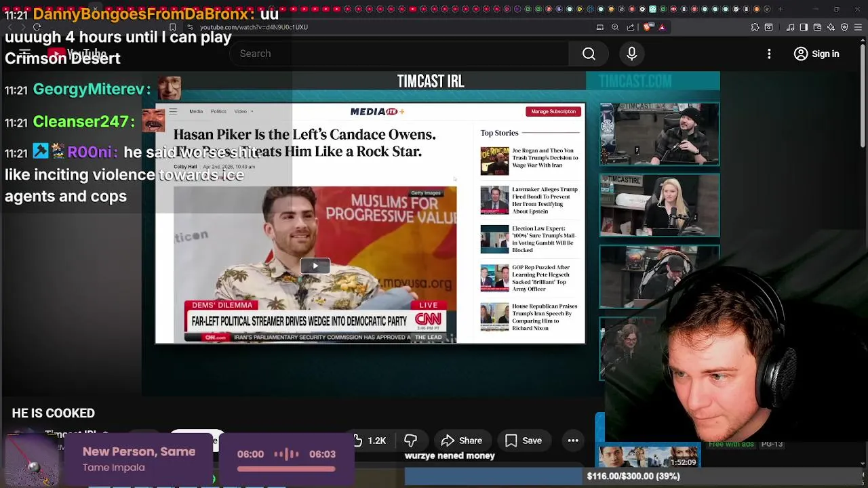
Task: Open Mediaite hamburger menu icon
Action: tap(173, 111)
